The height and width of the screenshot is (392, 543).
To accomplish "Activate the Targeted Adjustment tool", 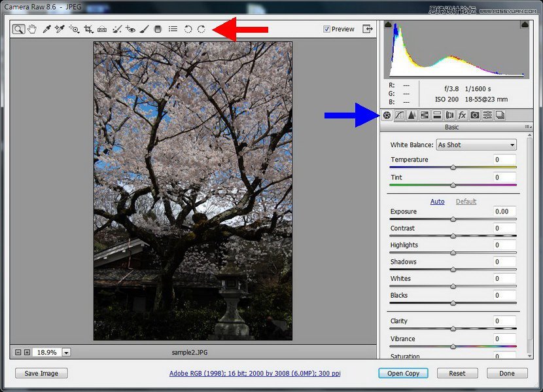I will (x=74, y=29).
